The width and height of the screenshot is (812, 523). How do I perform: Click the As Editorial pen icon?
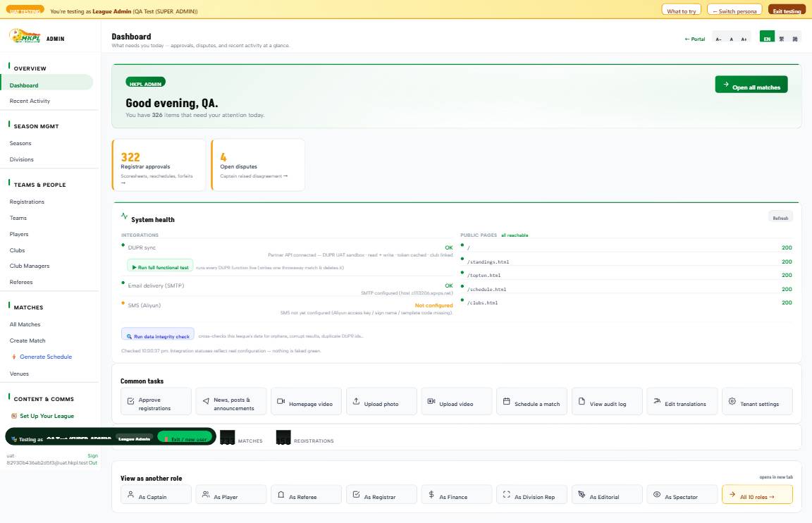(582, 494)
